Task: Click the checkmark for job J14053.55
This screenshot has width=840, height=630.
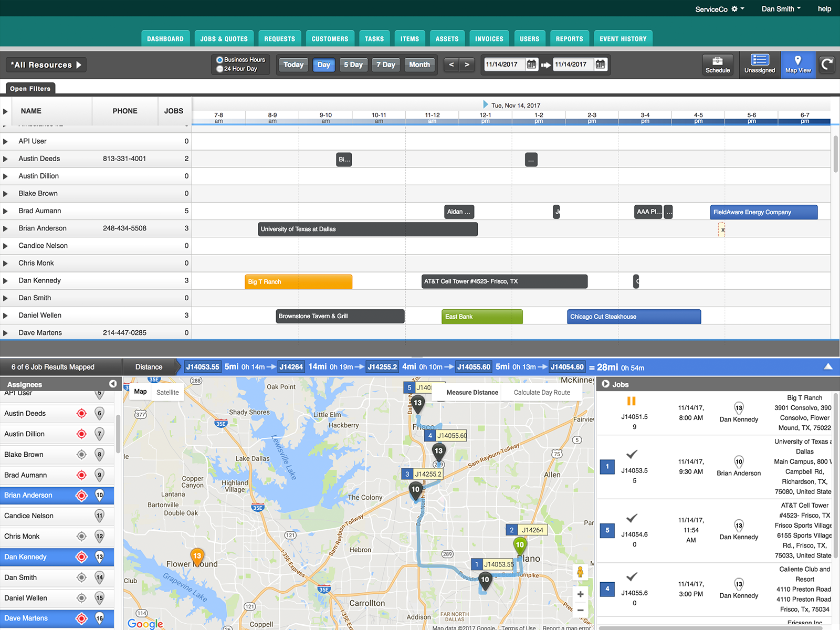Action: (632, 454)
